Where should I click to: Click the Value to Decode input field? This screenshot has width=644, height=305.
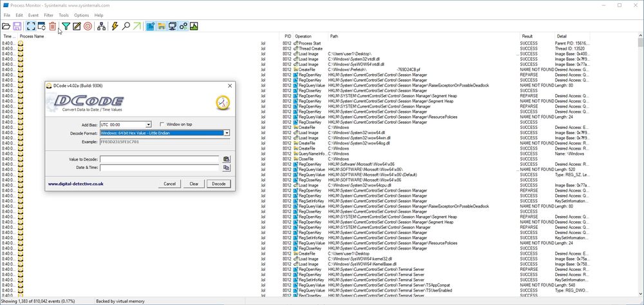point(159,159)
